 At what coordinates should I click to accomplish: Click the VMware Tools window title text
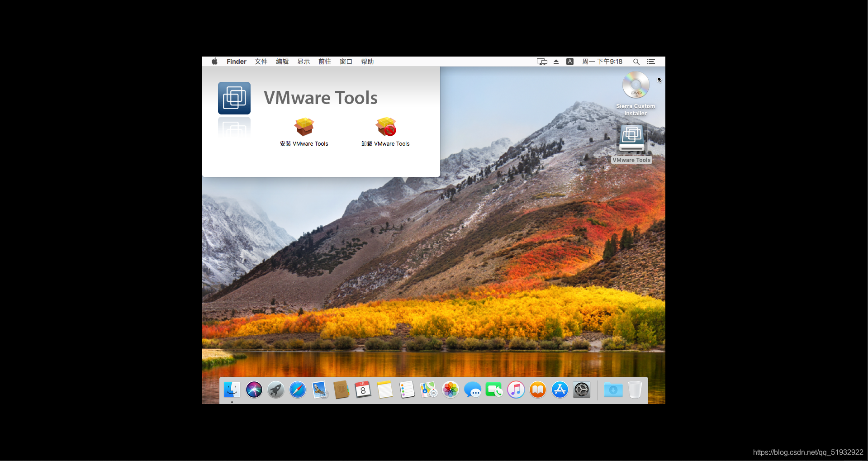click(321, 98)
